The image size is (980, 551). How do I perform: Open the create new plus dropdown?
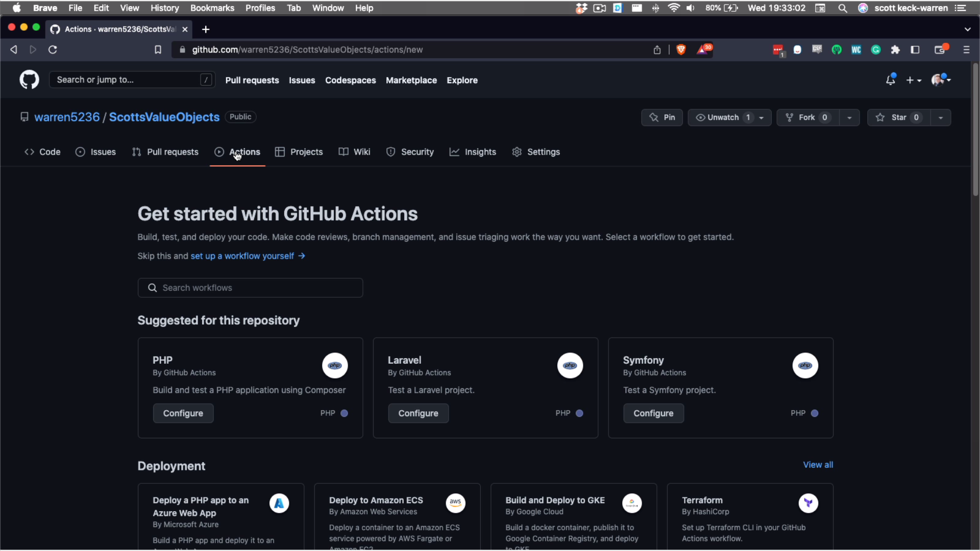coord(914,80)
